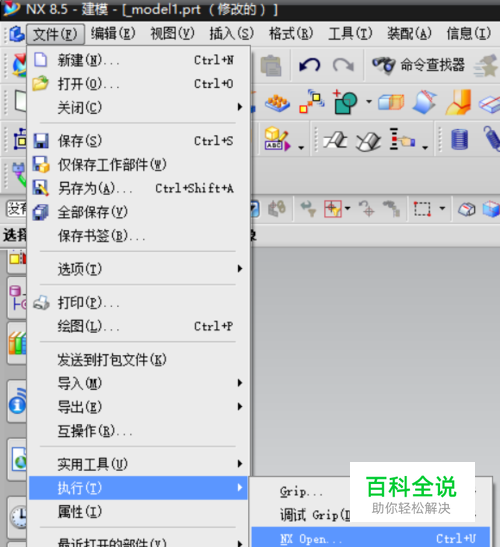Open dropdown arrow next to measure icon

(425, 147)
